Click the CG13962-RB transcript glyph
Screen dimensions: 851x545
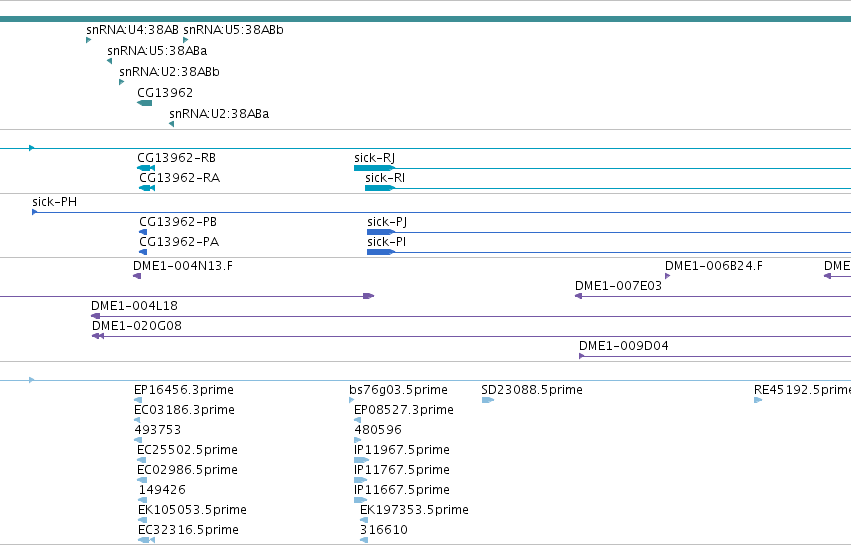click(x=146, y=168)
